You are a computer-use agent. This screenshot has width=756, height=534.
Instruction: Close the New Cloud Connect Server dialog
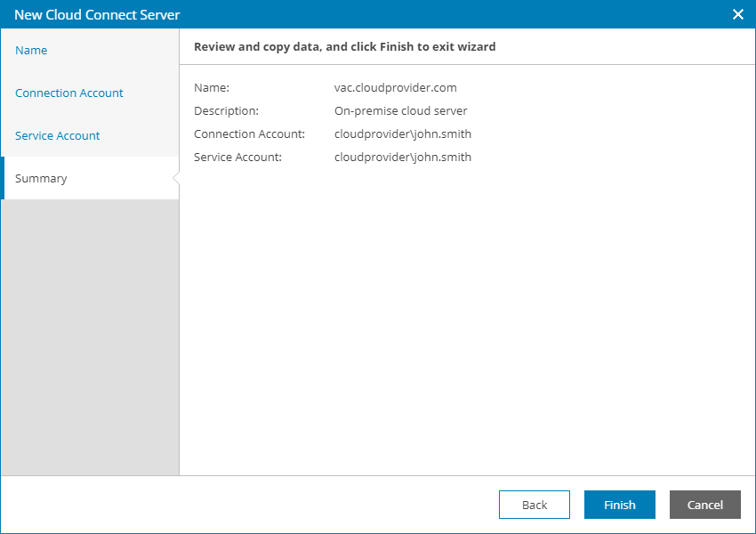click(x=737, y=14)
